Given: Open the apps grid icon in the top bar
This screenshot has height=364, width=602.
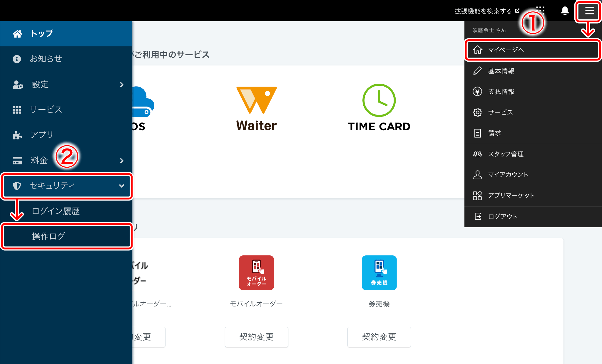Looking at the screenshot, I should [540, 10].
